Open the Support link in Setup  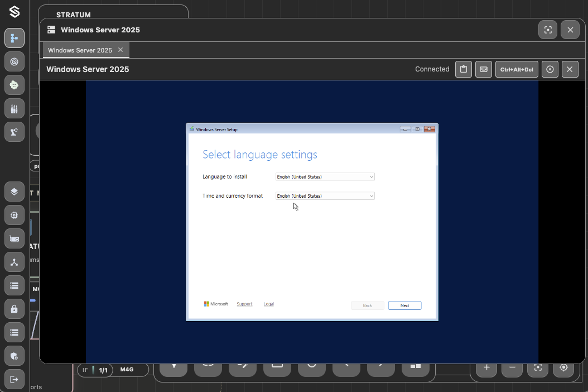pos(244,304)
